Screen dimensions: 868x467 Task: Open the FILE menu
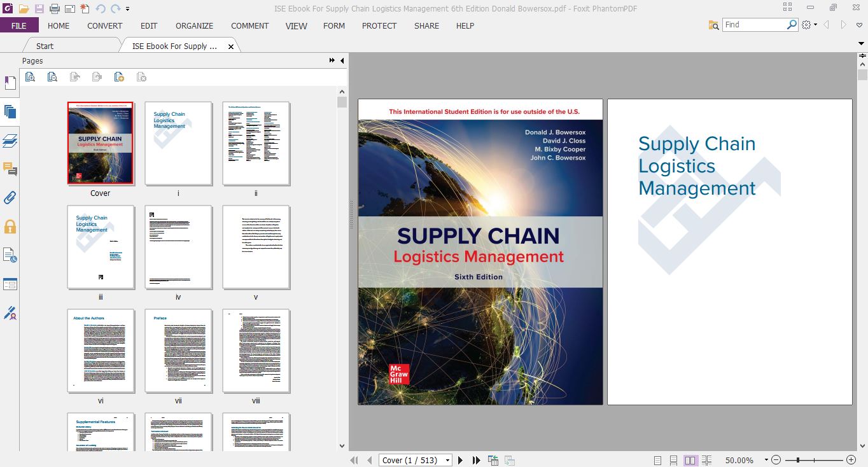coord(19,25)
